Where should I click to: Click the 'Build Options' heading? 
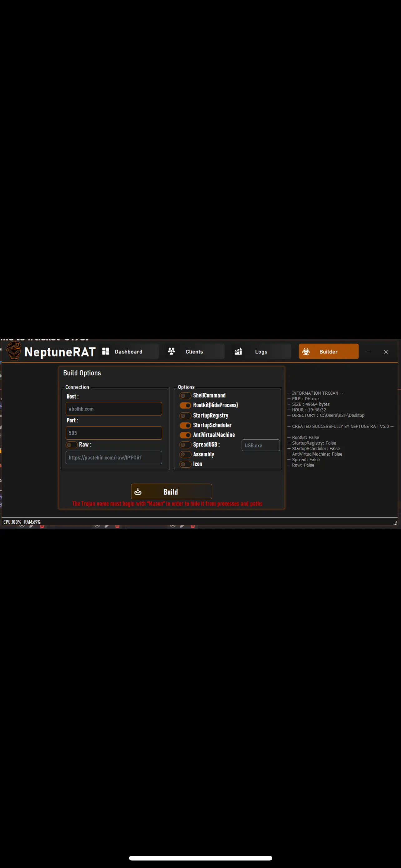(x=82, y=373)
